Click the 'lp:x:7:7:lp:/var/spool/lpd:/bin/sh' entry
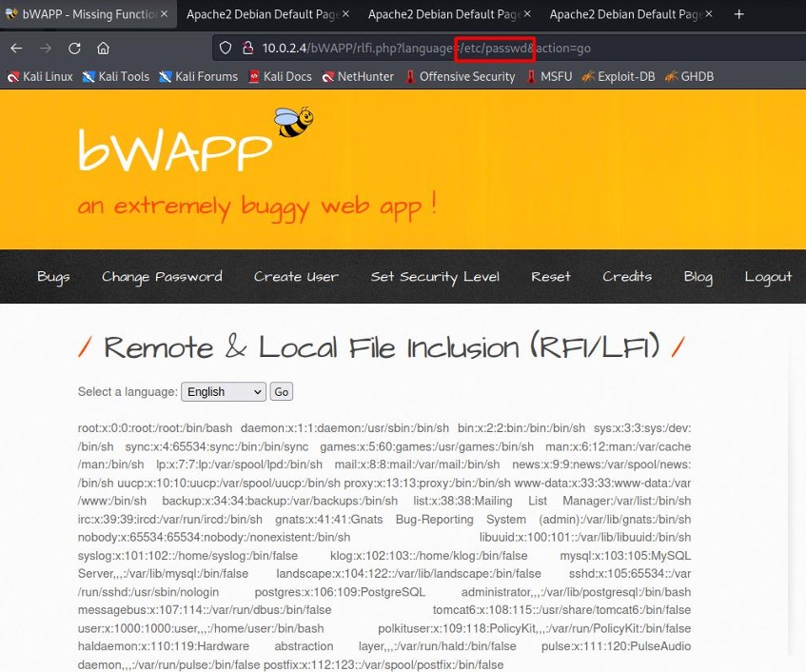Screen dimensions: 806x672 pos(239,464)
